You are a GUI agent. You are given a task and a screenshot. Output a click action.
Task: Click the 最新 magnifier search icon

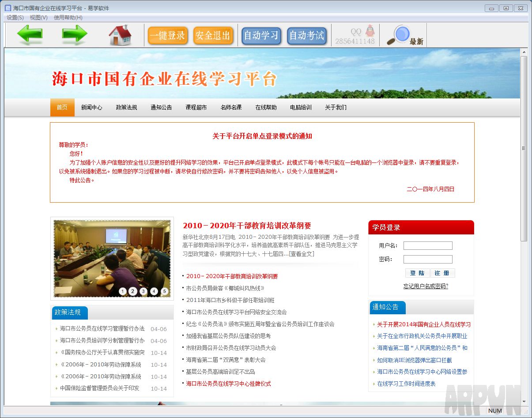click(401, 33)
